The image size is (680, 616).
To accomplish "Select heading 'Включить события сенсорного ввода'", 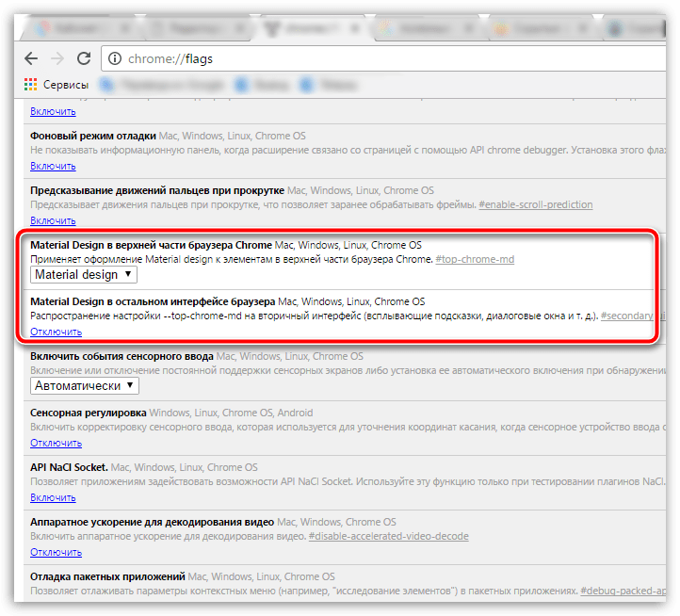I will tap(121, 356).
